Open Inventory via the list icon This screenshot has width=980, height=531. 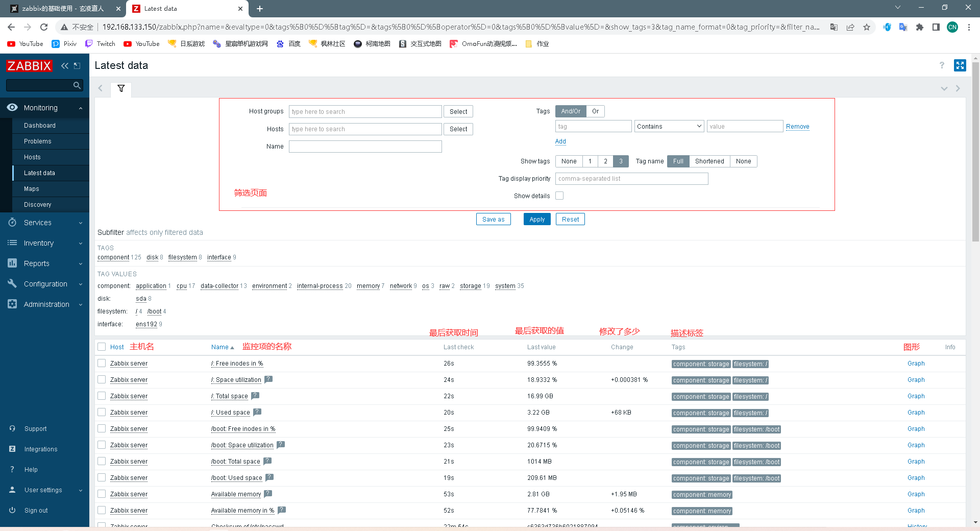(x=12, y=243)
